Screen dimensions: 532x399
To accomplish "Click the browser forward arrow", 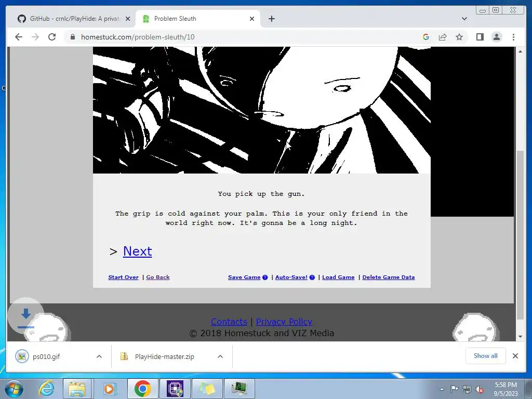I will [35, 37].
